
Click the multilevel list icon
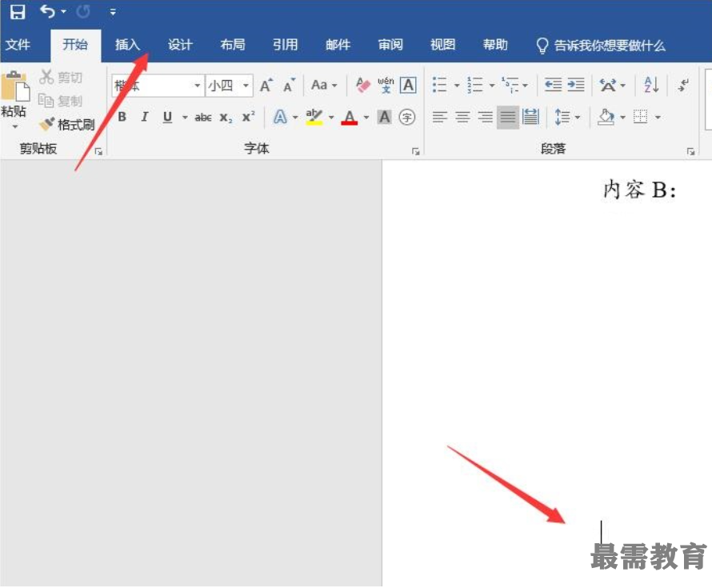(510, 85)
